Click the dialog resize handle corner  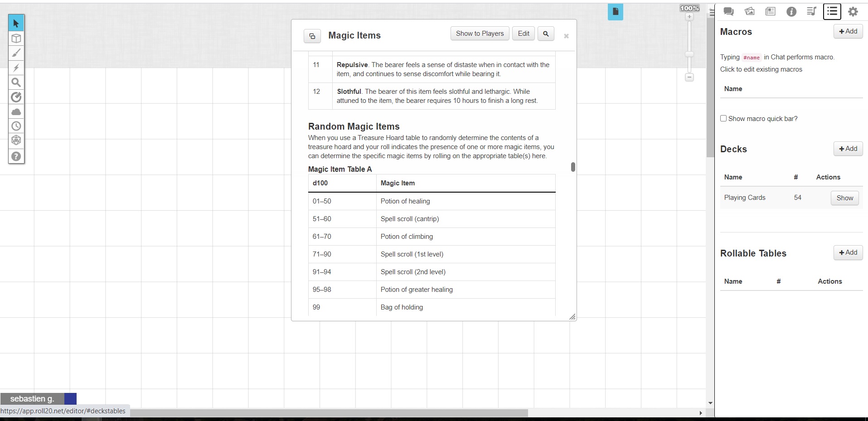[x=572, y=317]
